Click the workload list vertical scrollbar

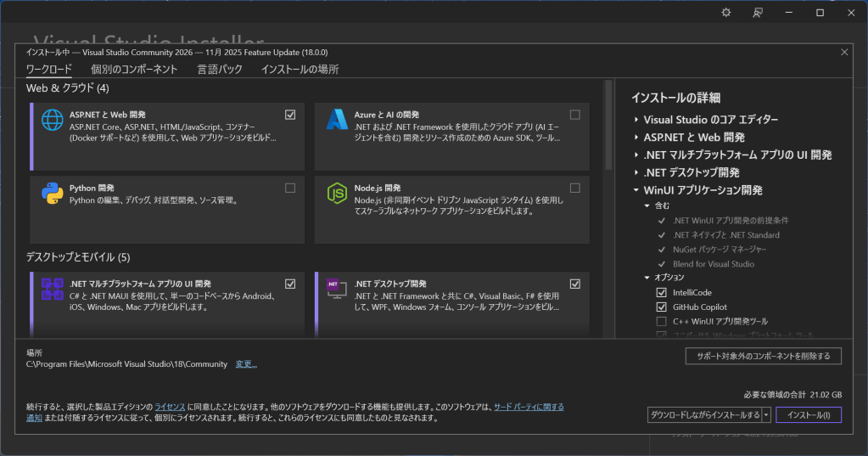(608, 127)
